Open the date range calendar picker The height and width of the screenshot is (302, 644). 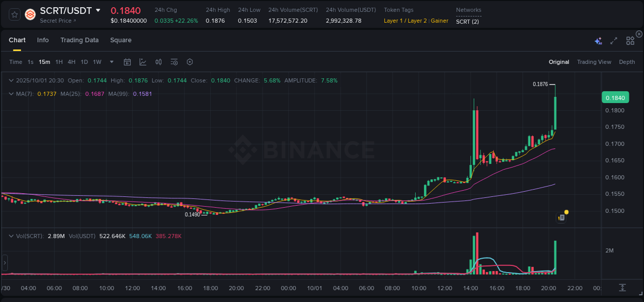tap(127, 62)
